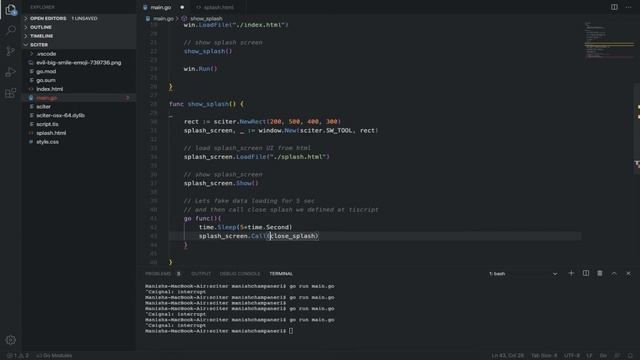
Task: Kill terminal with trash icon
Action: (600, 273)
